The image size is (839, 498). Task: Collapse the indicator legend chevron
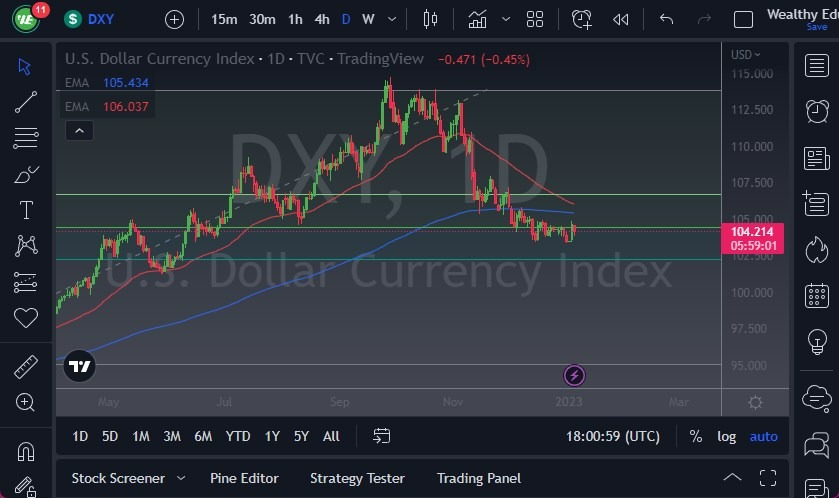(79, 131)
